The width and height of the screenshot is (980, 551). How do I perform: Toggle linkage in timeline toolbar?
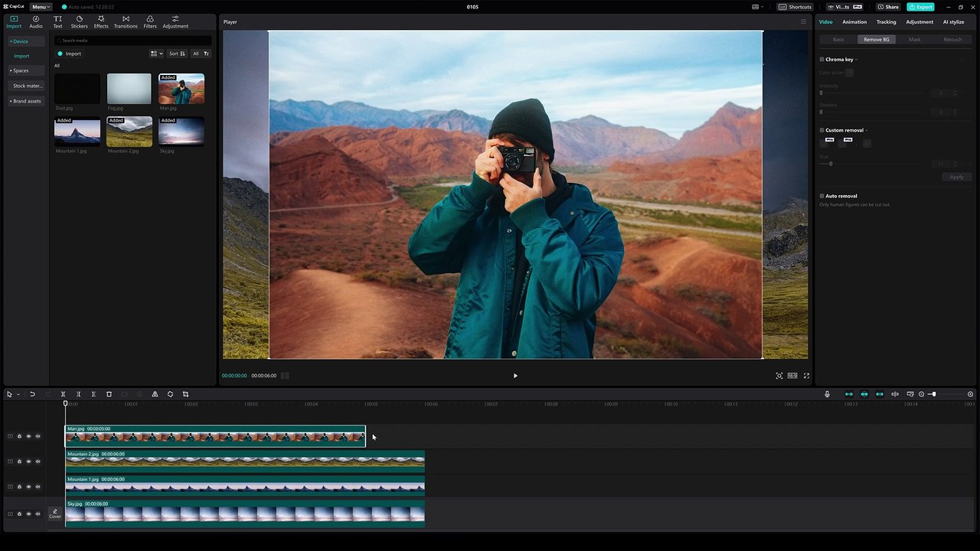pyautogui.click(x=879, y=394)
